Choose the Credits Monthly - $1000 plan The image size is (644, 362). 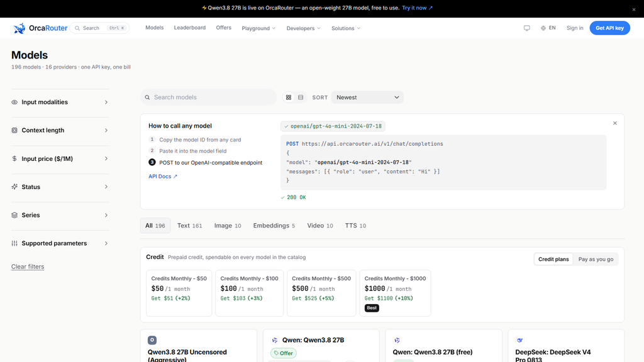pos(395,293)
